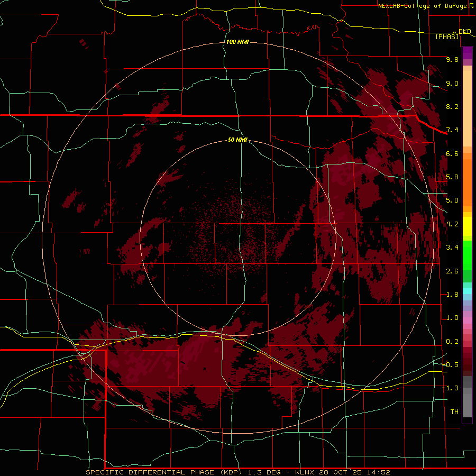This screenshot has height=476, width=476.
Task: Click the "50 NMI" range ring label
Action: 237,140
